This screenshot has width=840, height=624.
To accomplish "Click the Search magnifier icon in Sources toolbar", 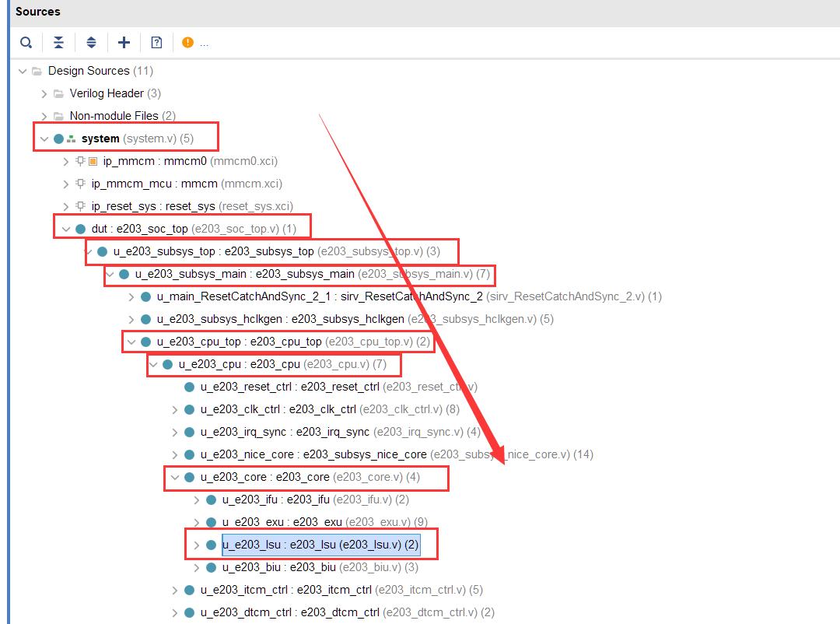I will [26, 42].
